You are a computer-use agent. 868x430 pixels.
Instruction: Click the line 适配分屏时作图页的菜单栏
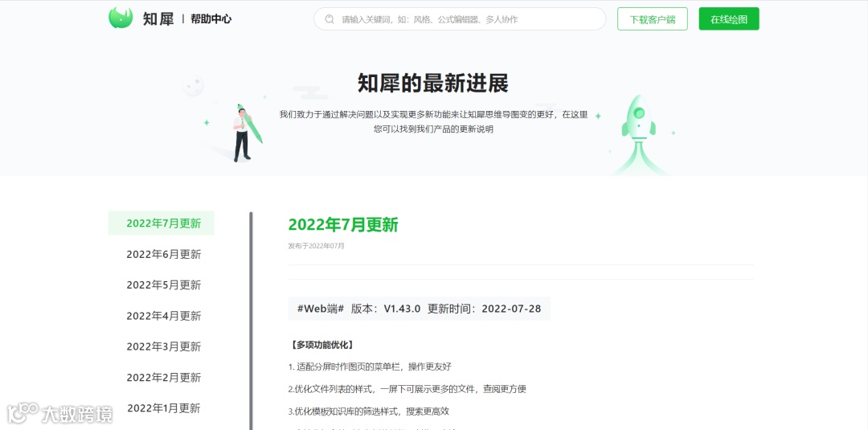[370, 367]
